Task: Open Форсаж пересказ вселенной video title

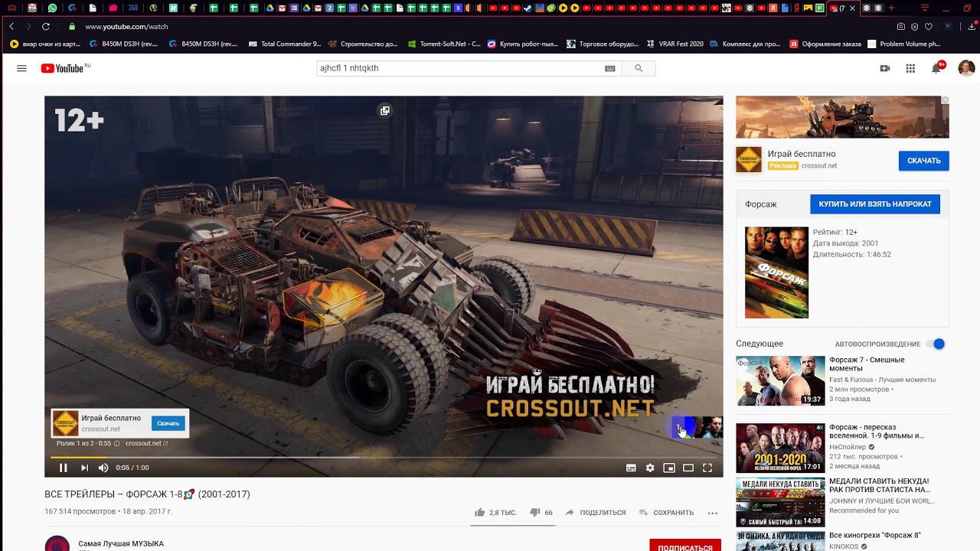Action: [x=877, y=431]
